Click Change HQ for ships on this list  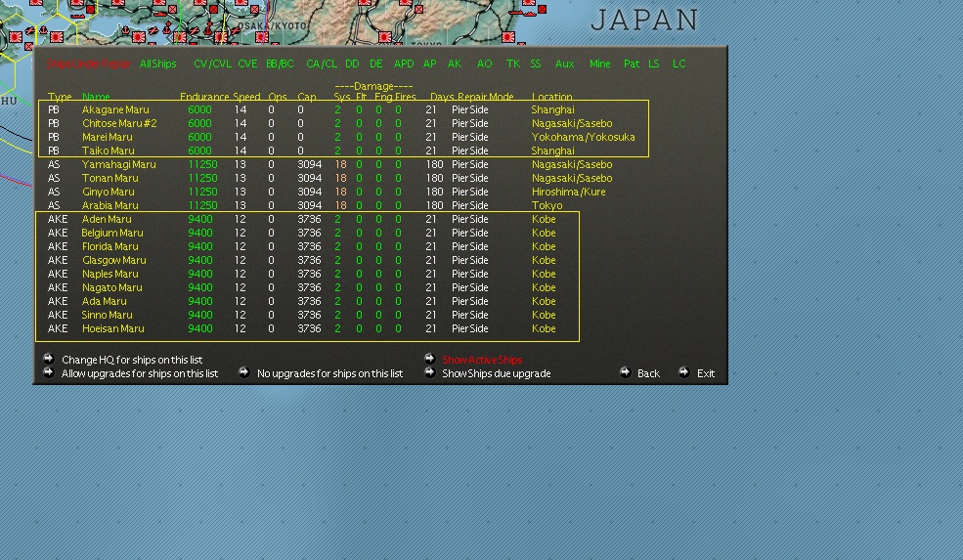131,360
